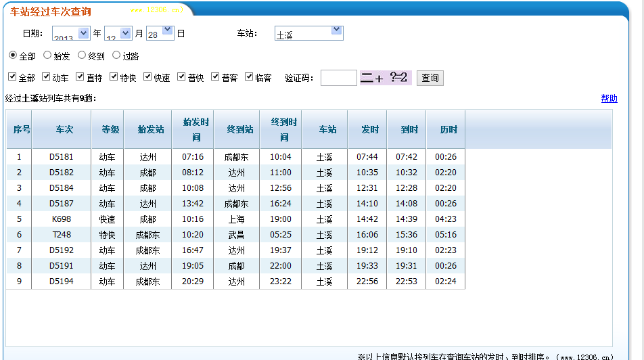Select train D5181 in the table
Viewport: 644px width, 360px height.
point(62,157)
